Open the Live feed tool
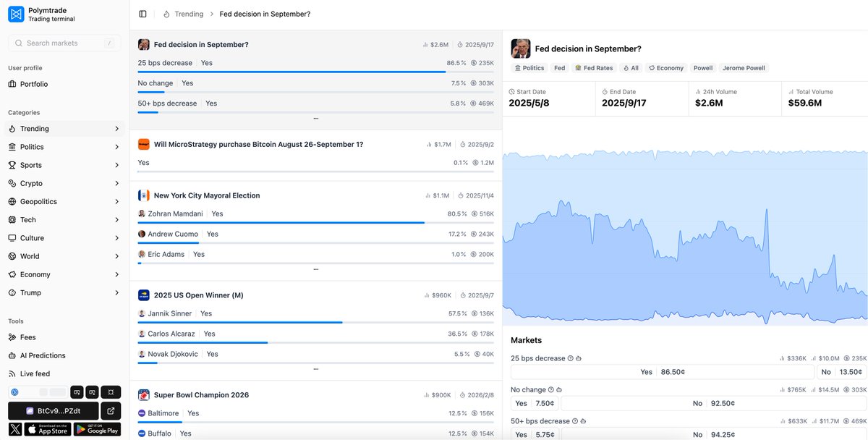This screenshot has width=868, height=440. point(35,373)
